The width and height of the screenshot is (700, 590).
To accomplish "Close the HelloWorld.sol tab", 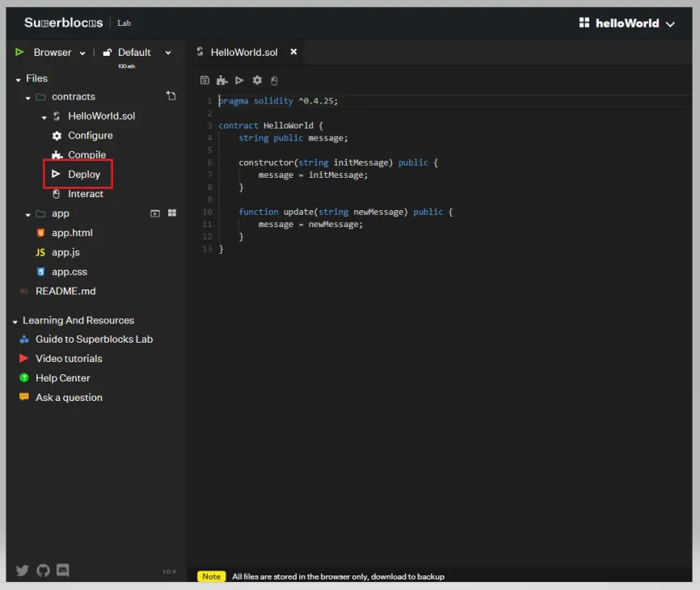I will click(x=293, y=52).
